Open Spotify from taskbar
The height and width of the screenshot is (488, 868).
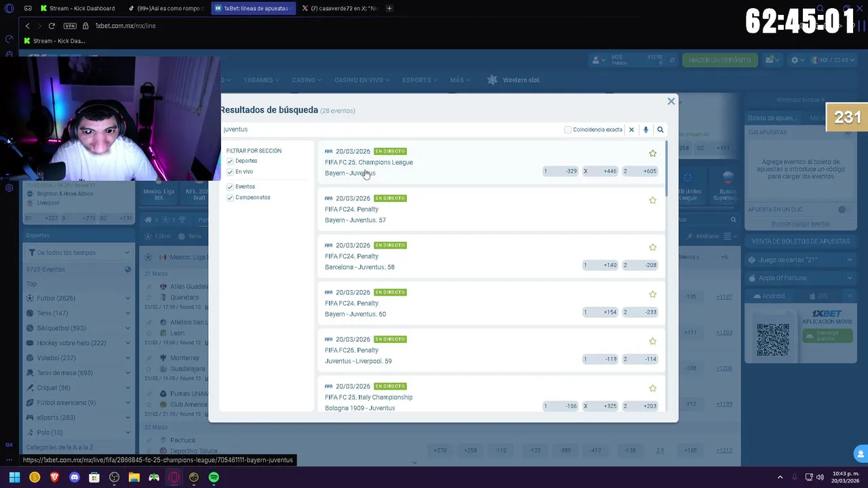pyautogui.click(x=214, y=477)
